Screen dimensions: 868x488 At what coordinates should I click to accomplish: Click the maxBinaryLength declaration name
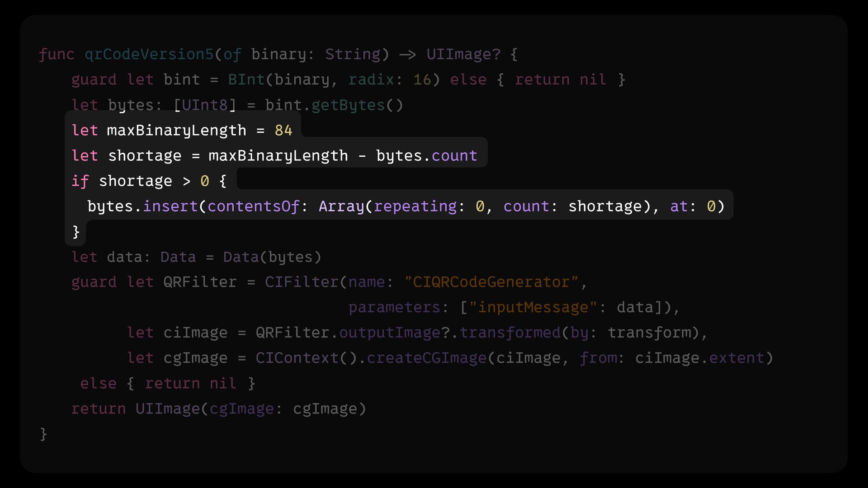coord(176,130)
